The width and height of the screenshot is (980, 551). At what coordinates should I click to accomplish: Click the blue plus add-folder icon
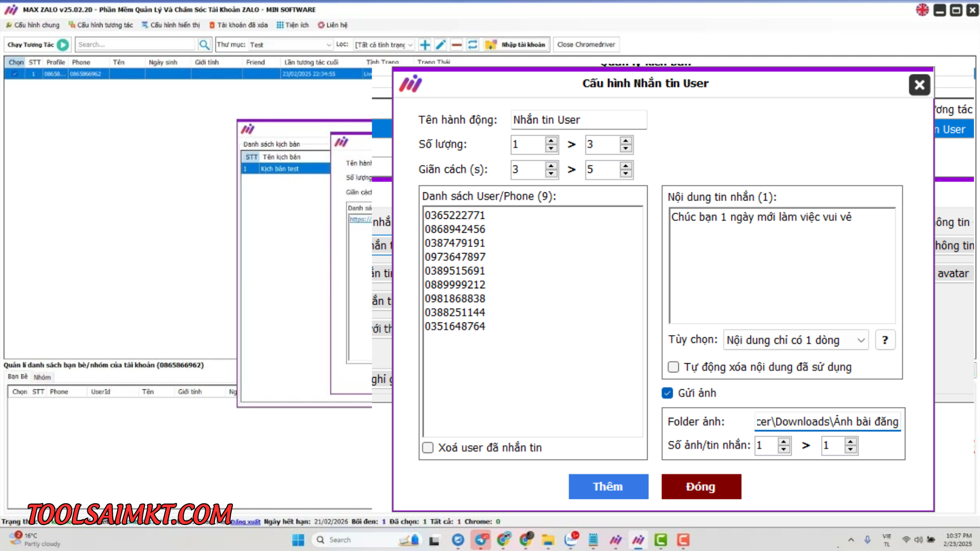425,45
